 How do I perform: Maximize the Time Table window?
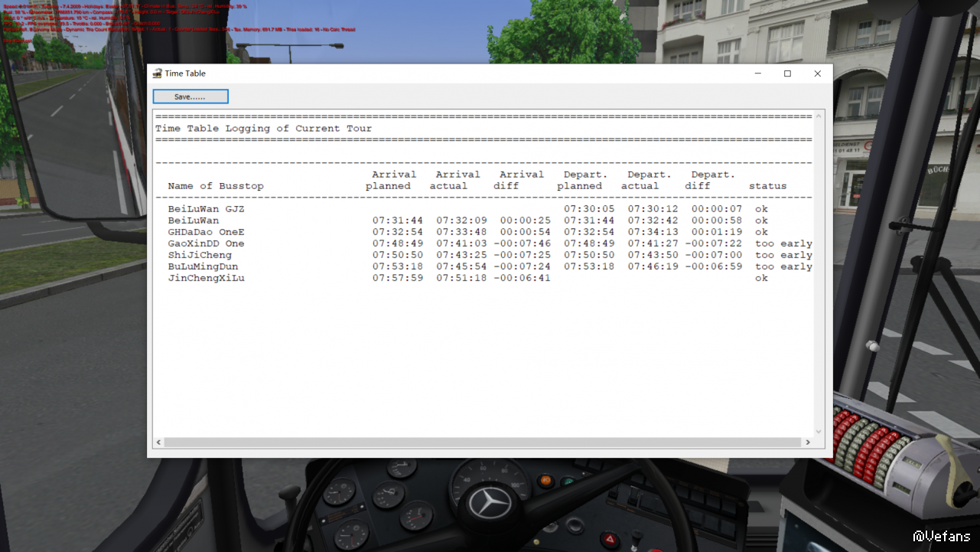pos(787,73)
